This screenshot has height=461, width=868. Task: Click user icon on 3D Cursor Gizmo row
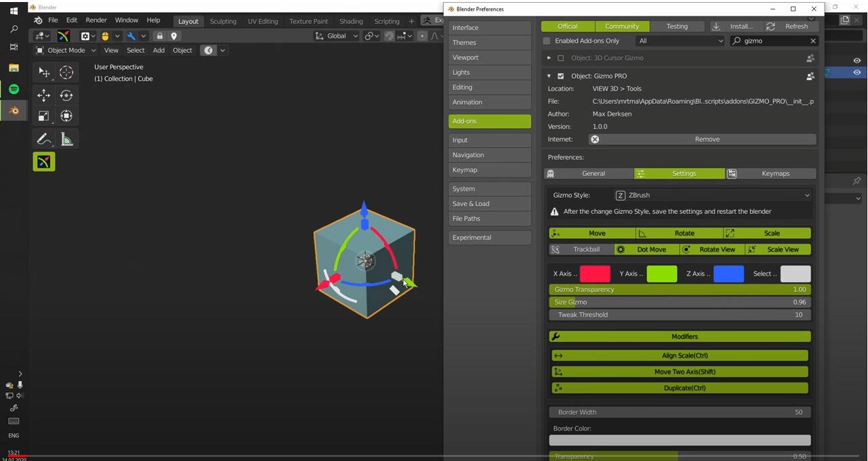pos(810,58)
